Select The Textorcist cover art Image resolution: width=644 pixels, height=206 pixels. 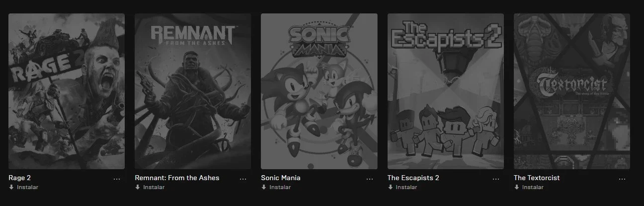pyautogui.click(x=572, y=91)
